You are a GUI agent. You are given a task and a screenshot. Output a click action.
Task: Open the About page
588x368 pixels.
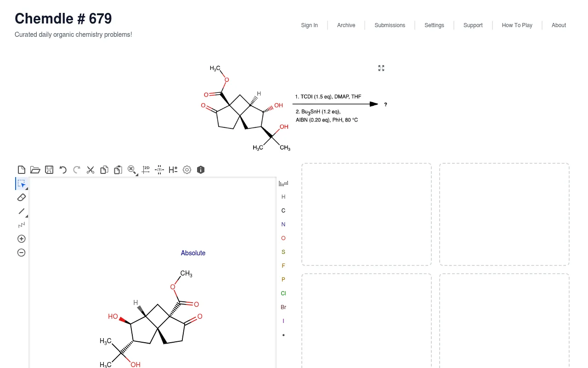(559, 25)
